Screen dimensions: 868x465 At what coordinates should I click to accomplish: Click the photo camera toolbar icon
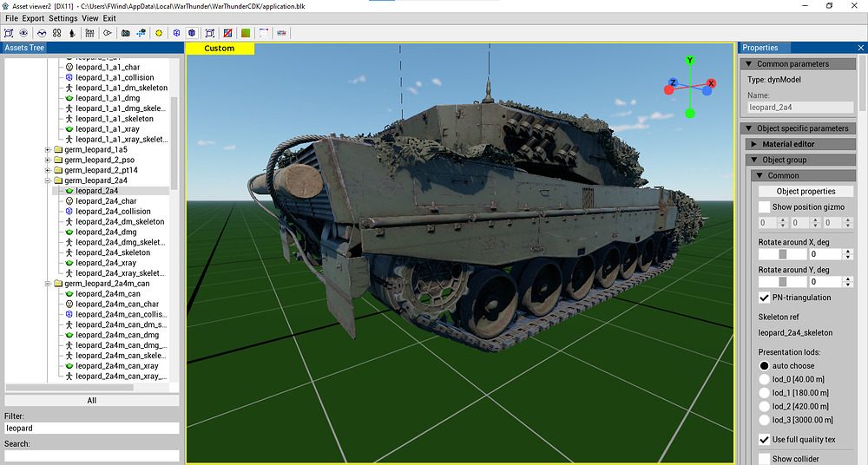click(x=126, y=33)
